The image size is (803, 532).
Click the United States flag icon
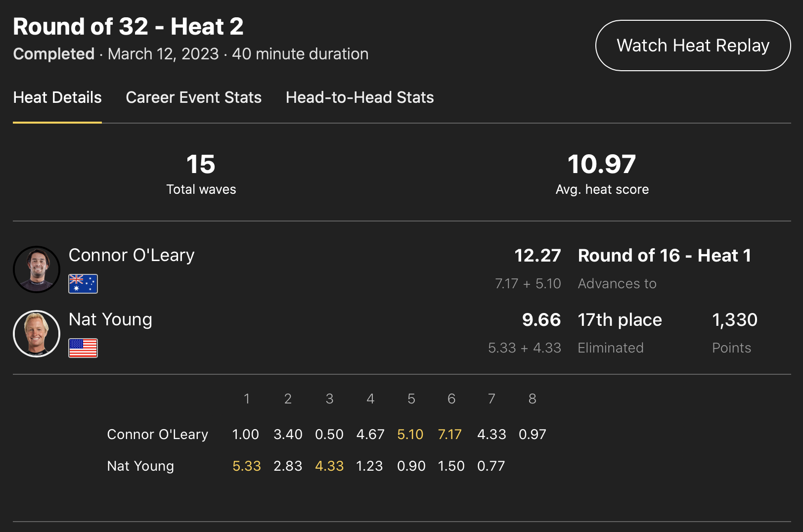(x=83, y=348)
